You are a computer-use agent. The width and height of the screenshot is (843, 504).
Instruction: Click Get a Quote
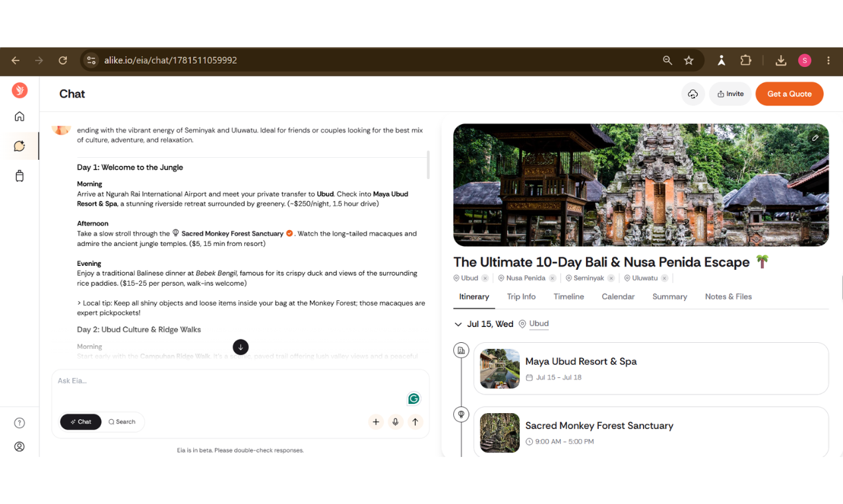789,94
